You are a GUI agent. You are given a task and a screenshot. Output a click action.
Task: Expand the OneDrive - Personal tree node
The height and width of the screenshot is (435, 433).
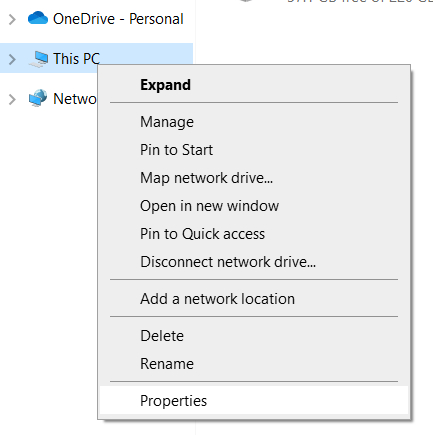coord(12,19)
